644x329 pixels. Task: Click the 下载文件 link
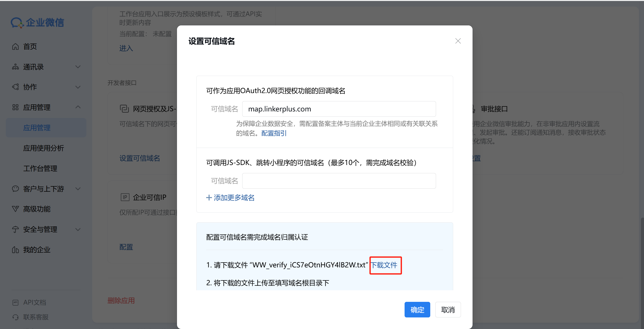(x=384, y=265)
